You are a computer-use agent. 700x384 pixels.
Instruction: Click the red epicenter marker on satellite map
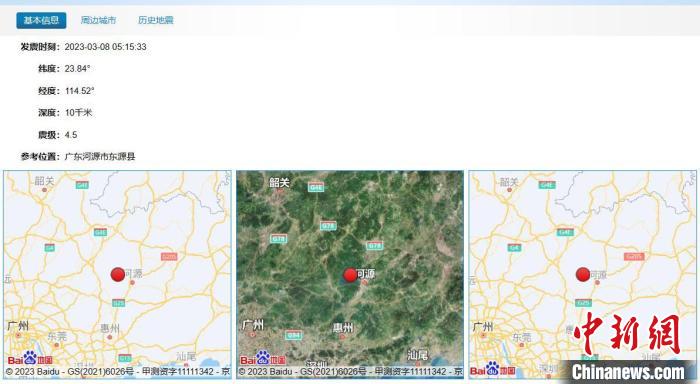click(x=350, y=275)
